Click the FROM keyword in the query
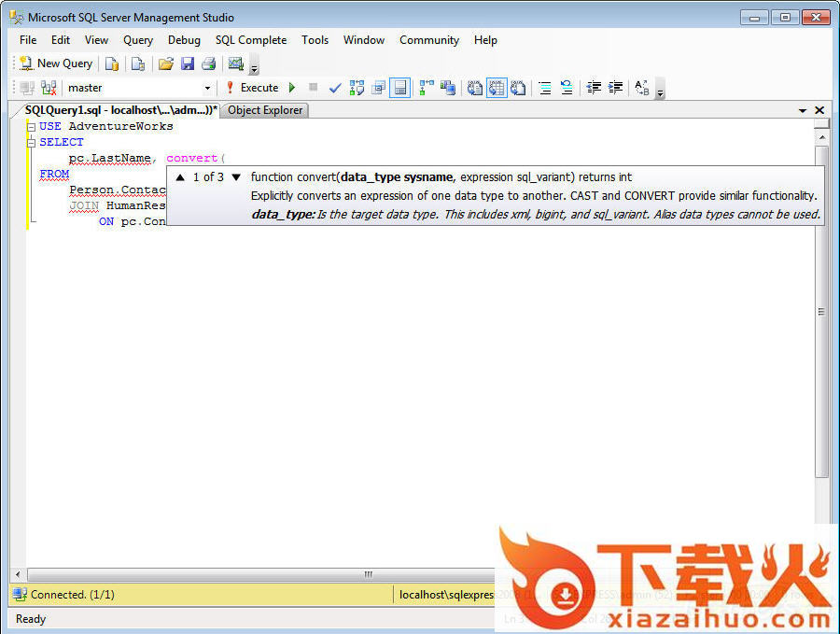 click(54, 174)
